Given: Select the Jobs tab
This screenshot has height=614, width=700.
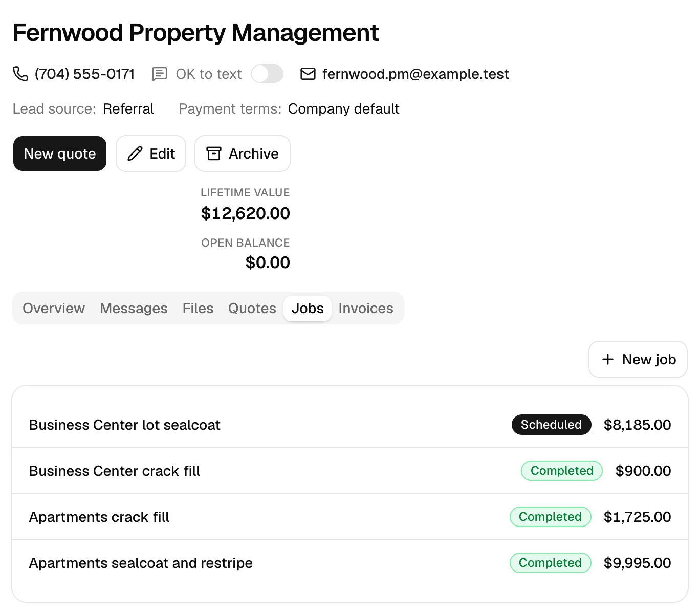Looking at the screenshot, I should click(x=308, y=308).
